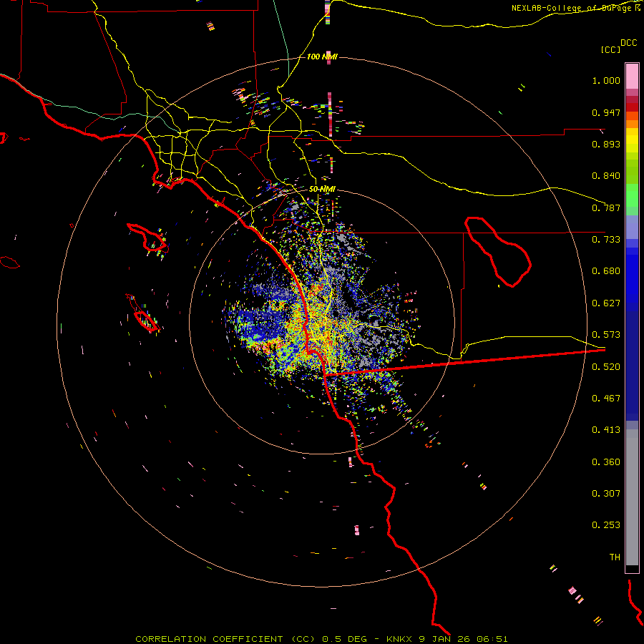Select the 0.307 scale value
The height and width of the screenshot is (644, 644).
pyautogui.click(x=606, y=494)
